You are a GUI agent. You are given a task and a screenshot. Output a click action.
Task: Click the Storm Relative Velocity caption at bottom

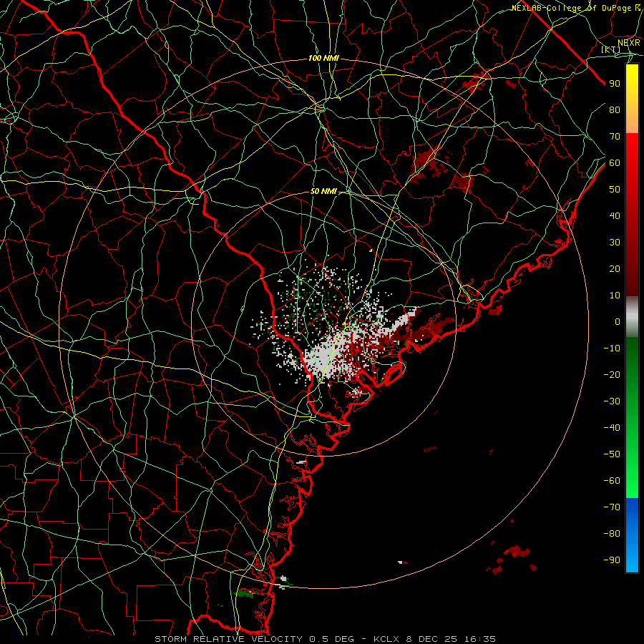[x=326, y=639]
